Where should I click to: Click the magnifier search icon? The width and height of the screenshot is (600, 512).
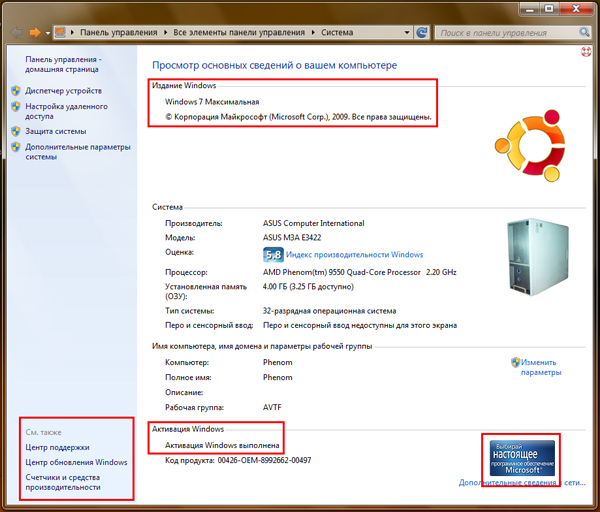(584, 33)
